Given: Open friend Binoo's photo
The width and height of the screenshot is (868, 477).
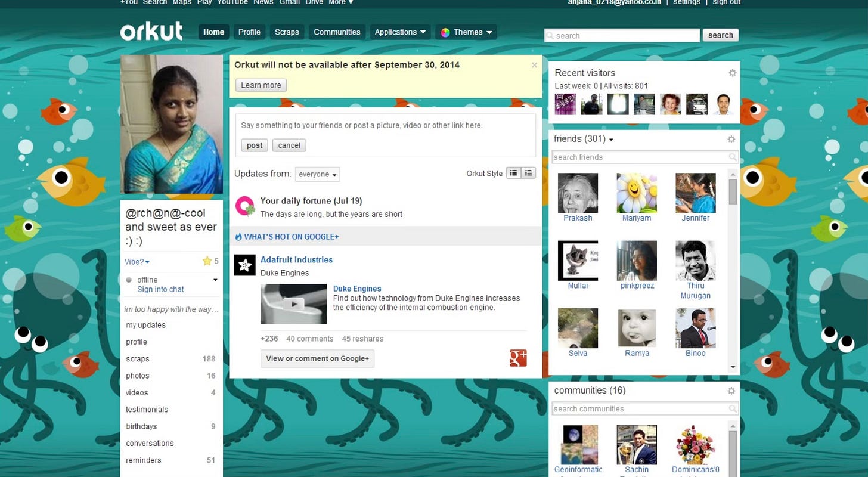Looking at the screenshot, I should click(x=696, y=328).
